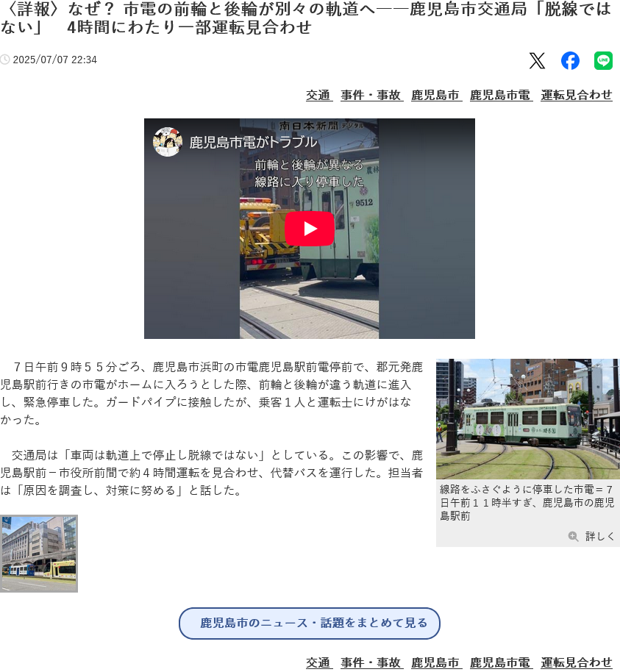Click the 詳しく details link
This screenshot has width=620, height=672.
click(600, 536)
